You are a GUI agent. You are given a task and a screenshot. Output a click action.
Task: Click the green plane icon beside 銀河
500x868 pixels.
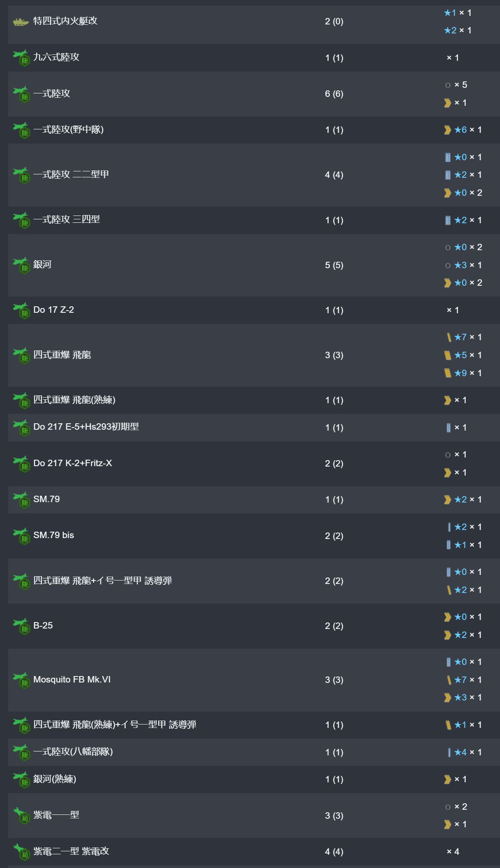(21, 265)
